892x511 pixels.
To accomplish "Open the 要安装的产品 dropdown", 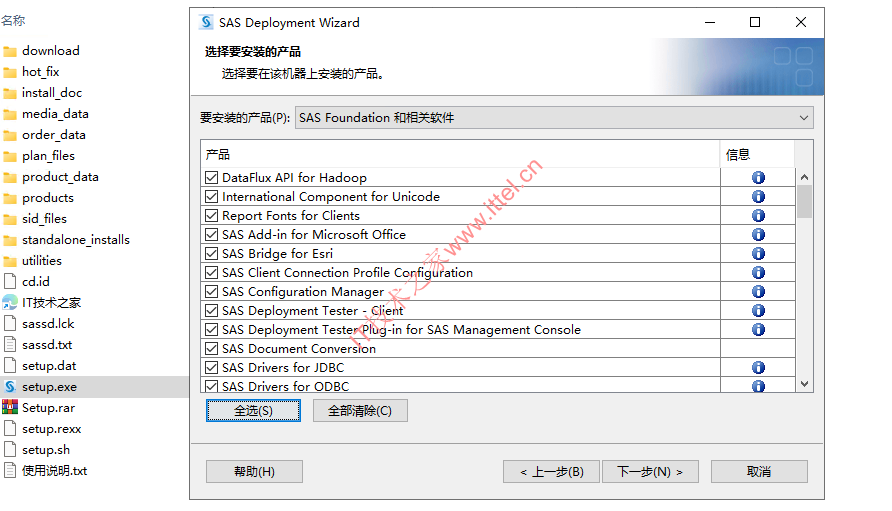I will tap(554, 118).
